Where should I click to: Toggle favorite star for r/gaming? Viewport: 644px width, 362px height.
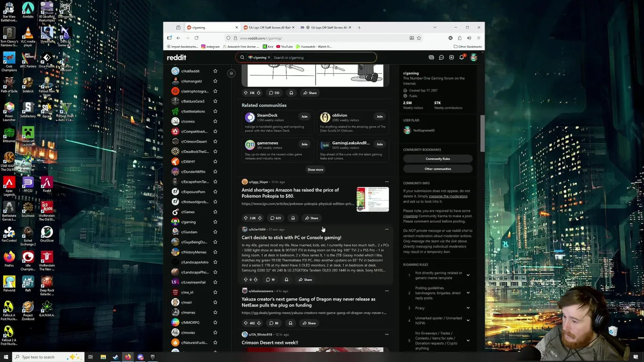215,222
